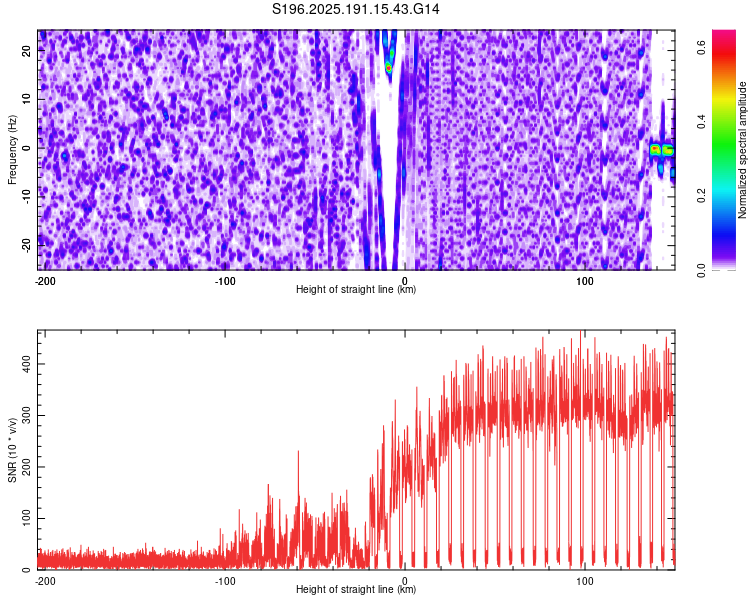Click the -10 tick on the frequency axis
Image resolution: width=750 pixels, height=600 pixels.
tap(27, 197)
